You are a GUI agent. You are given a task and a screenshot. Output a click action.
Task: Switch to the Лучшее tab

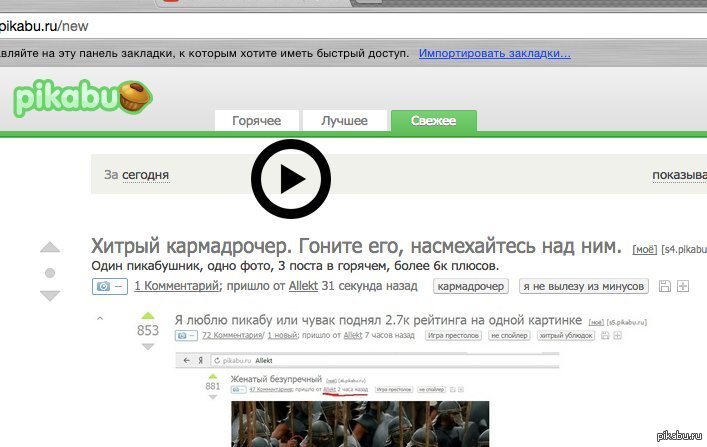click(344, 120)
